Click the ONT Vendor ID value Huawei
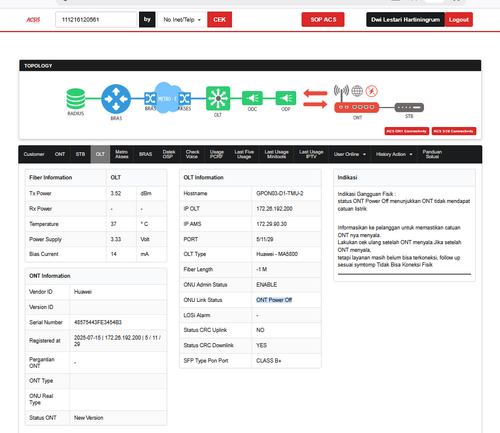 (83, 292)
